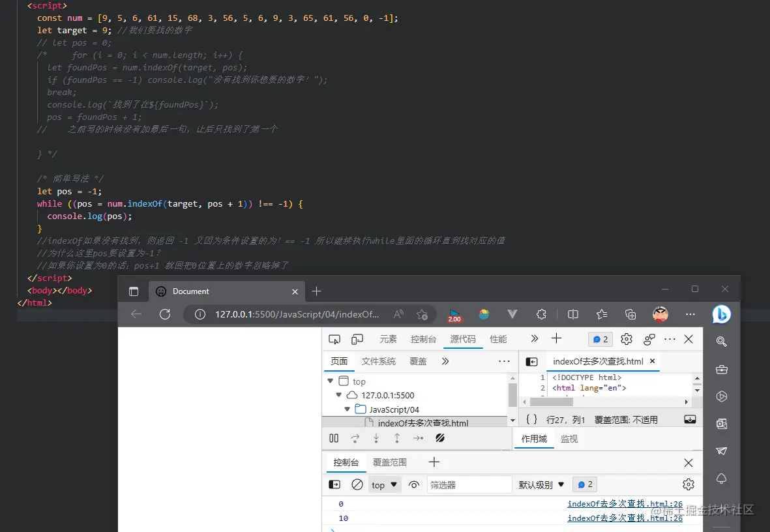Screen dimensions: 770x532
Task: Select the inspect element picker icon
Action: pos(334,340)
